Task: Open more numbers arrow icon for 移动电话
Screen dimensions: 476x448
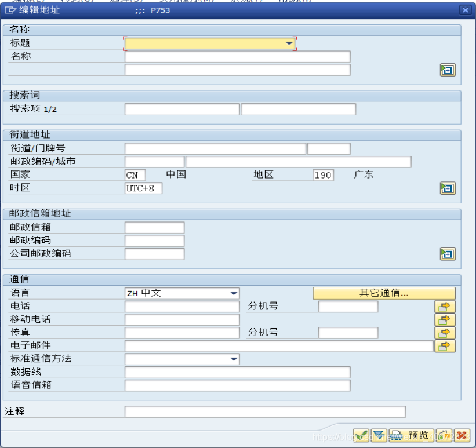Action: pyautogui.click(x=445, y=319)
